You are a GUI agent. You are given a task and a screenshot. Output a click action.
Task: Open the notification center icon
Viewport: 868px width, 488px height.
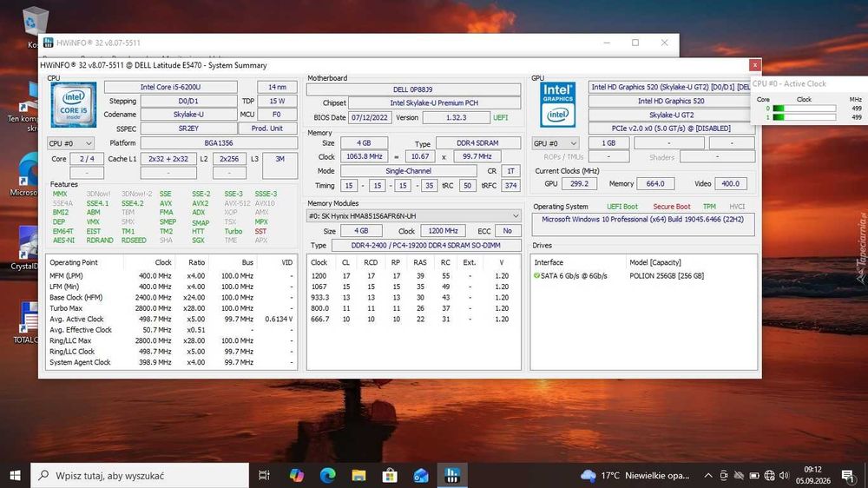[x=847, y=475]
